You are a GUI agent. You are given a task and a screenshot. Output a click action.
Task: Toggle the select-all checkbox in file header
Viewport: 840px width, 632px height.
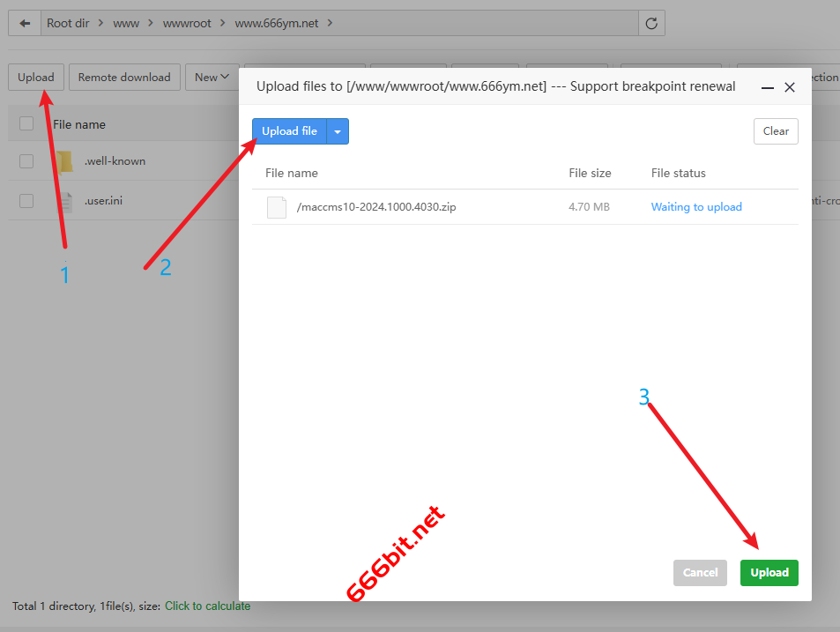point(26,124)
